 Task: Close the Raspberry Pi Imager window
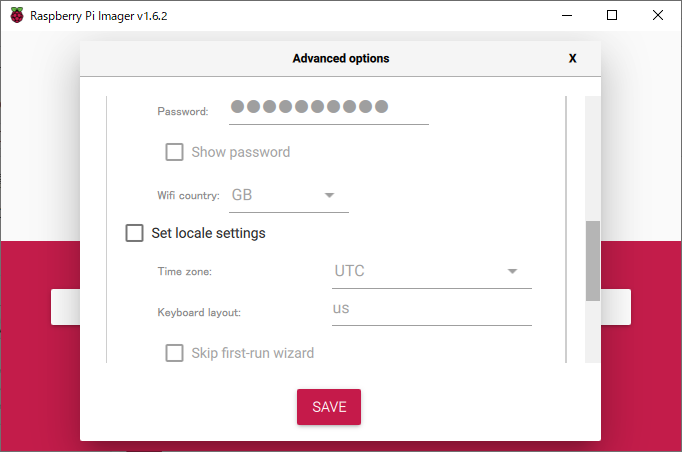(657, 15)
